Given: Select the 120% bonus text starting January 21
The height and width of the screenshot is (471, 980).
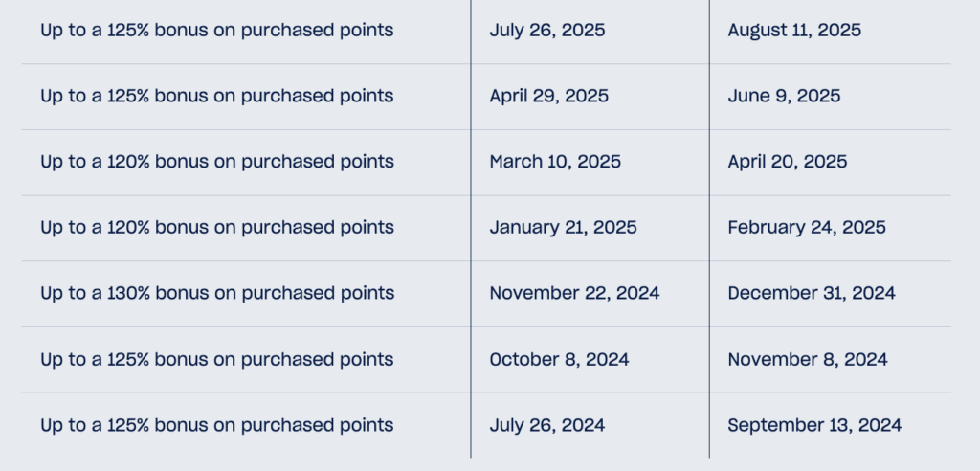Looking at the screenshot, I should point(217,227).
